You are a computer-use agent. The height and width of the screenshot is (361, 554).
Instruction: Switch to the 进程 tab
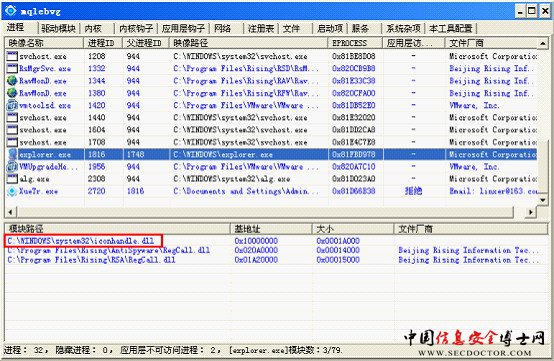(x=16, y=27)
